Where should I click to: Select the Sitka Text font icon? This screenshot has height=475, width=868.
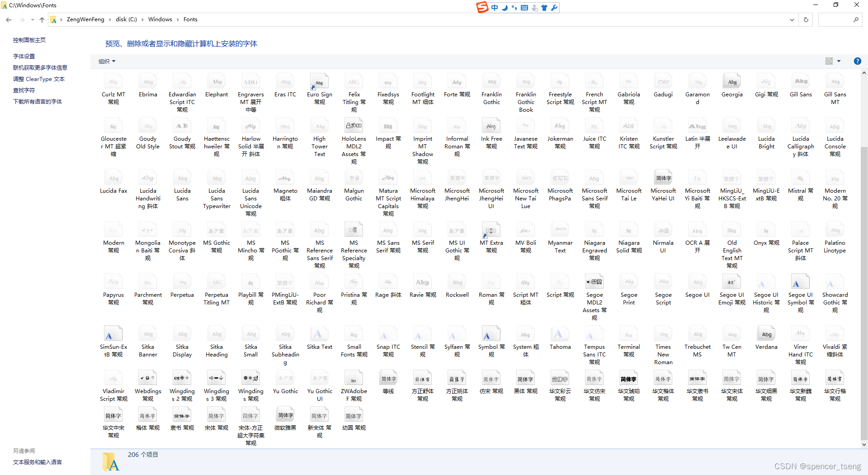319,334
